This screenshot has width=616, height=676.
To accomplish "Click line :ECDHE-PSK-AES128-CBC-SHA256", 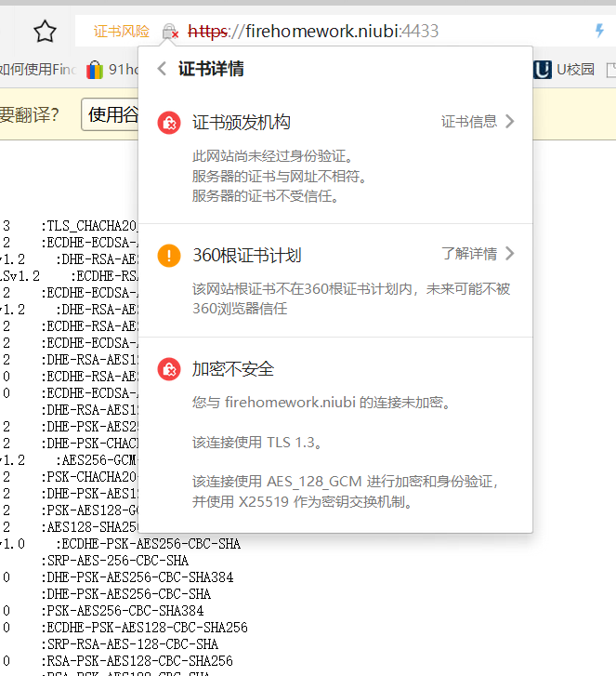I will 144,628.
